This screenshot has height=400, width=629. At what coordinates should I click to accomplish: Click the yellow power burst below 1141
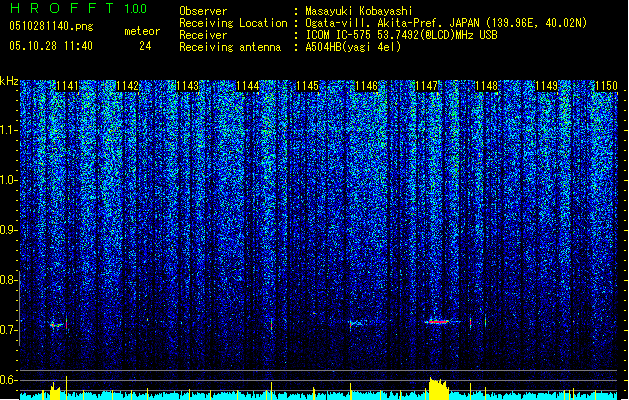tap(55, 392)
